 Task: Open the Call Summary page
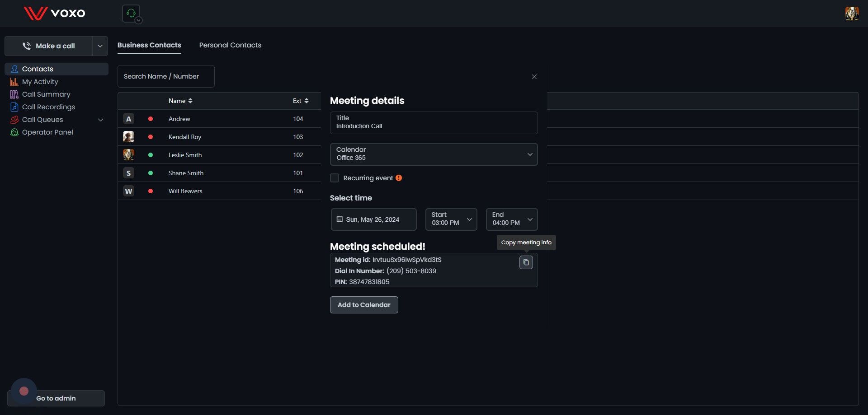[x=46, y=94]
